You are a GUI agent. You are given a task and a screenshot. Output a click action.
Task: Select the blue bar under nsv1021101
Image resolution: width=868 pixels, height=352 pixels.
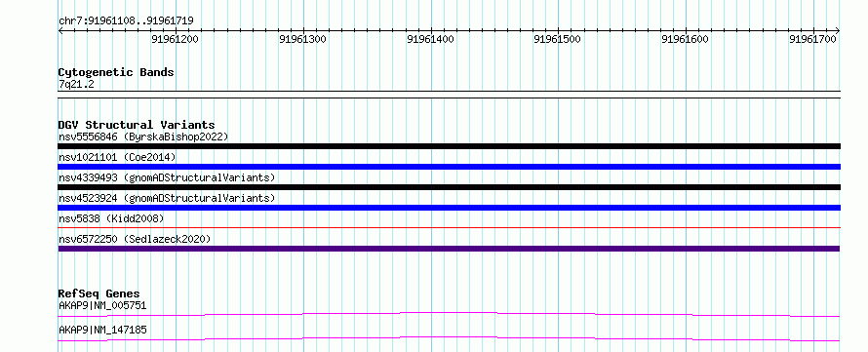449,167
